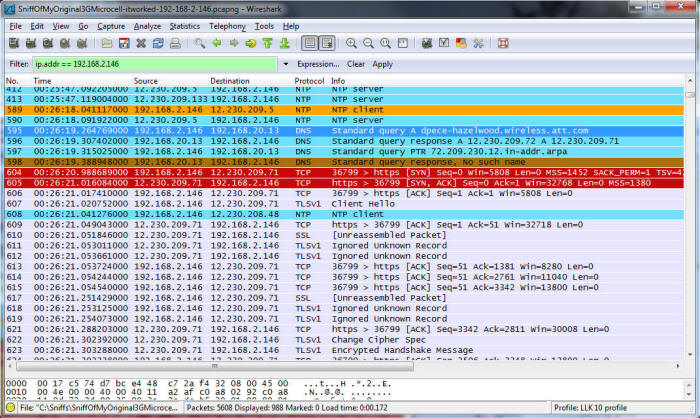
Task: Sort by the Info column header
Action: coord(338,81)
